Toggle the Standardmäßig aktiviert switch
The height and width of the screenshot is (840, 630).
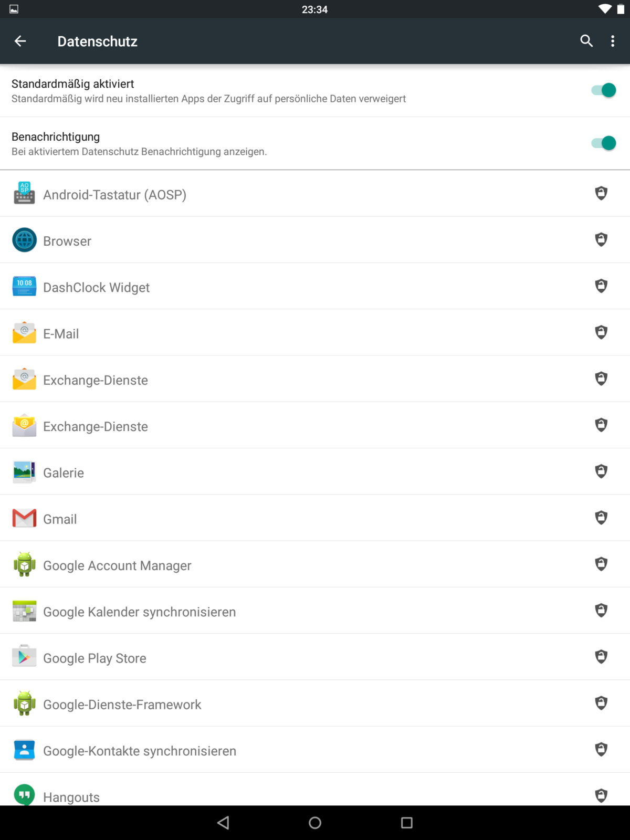603,90
